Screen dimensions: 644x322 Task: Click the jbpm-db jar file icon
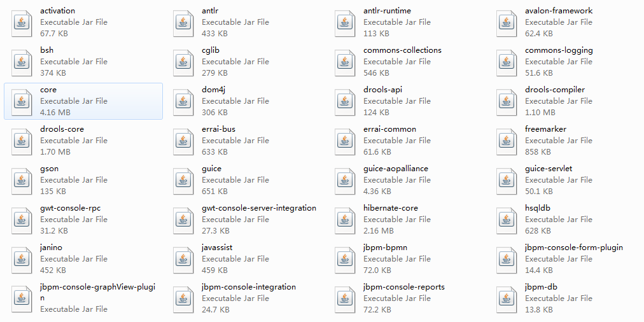tap(507, 299)
